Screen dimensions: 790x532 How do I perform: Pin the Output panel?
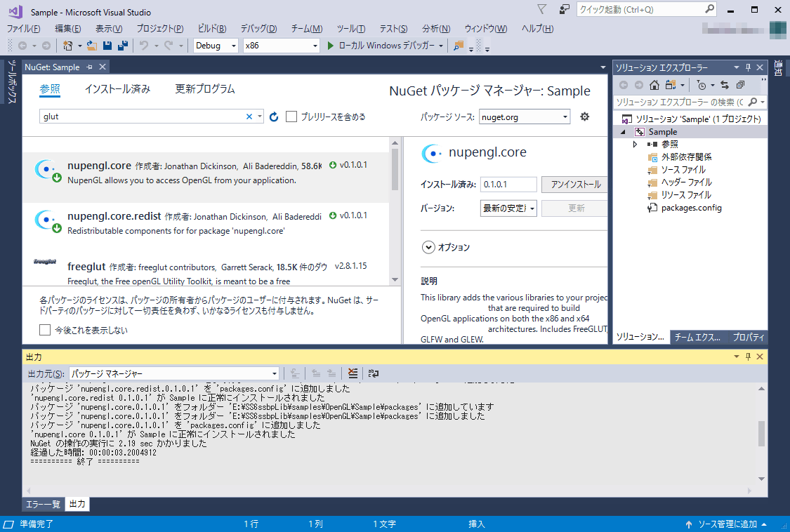748,357
